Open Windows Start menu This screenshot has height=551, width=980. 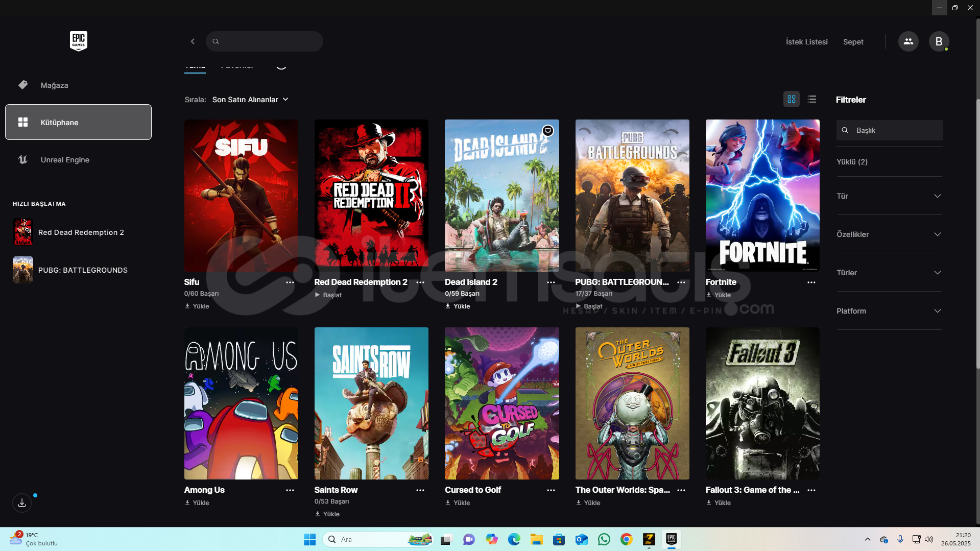[309, 539]
